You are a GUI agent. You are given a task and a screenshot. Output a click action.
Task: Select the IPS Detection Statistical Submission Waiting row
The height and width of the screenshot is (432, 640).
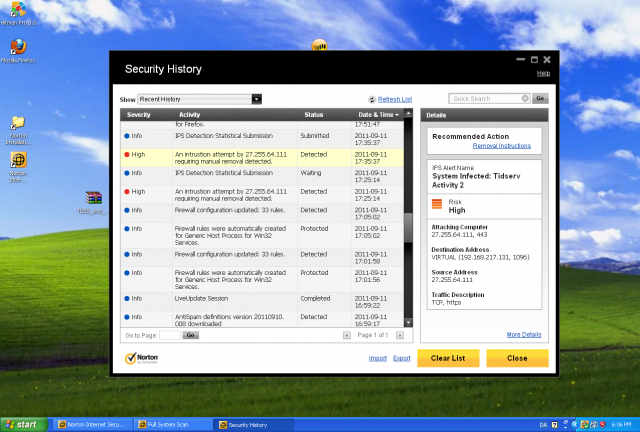pos(262,176)
